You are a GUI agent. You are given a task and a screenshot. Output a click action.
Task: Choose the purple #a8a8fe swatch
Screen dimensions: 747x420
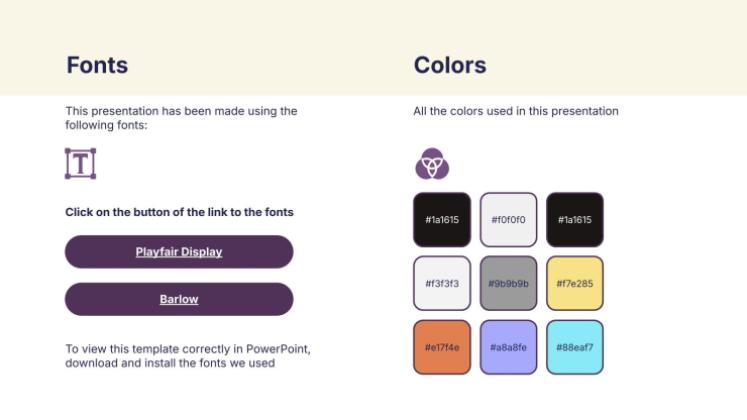(x=508, y=347)
